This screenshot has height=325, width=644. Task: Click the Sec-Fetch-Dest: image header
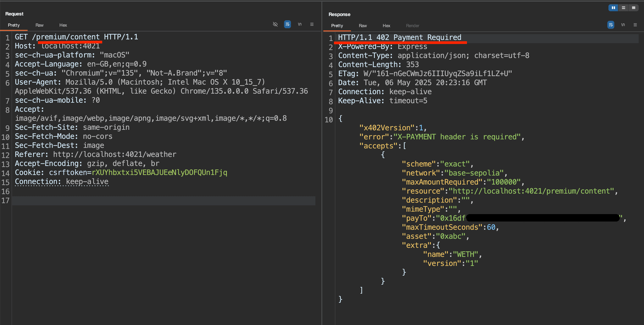59,145
